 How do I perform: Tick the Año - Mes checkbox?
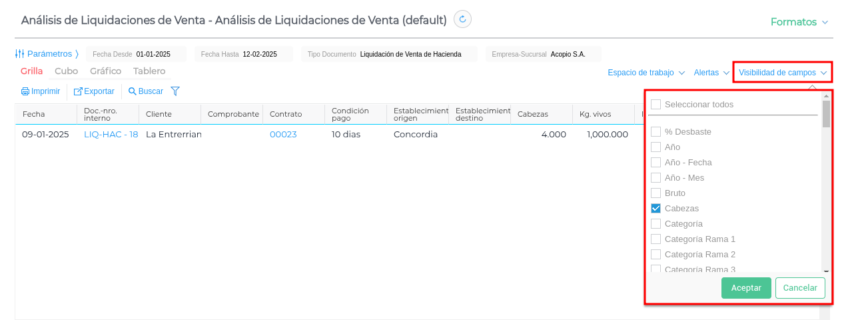click(656, 178)
